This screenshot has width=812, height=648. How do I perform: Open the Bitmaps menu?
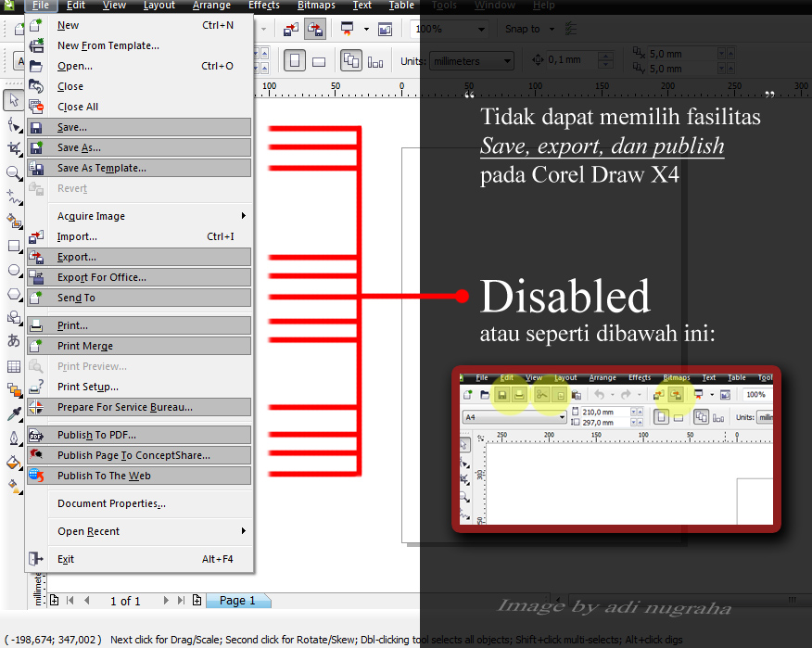(315, 6)
